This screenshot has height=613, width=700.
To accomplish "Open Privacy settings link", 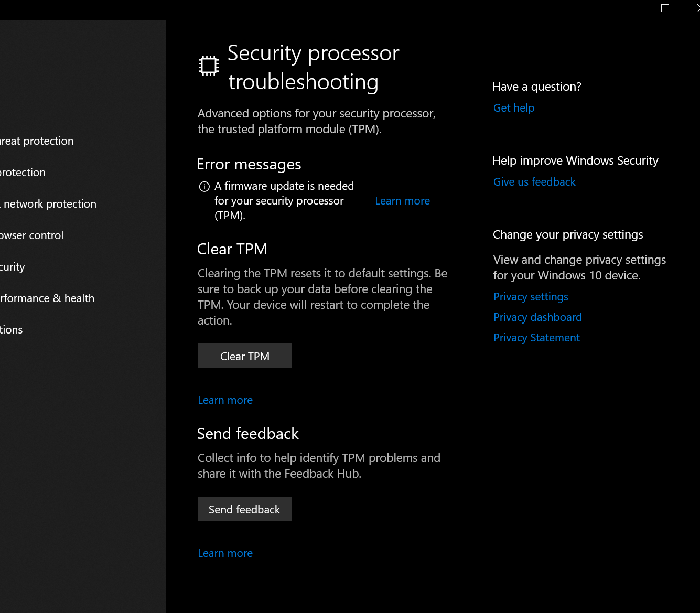I will pyautogui.click(x=531, y=297).
